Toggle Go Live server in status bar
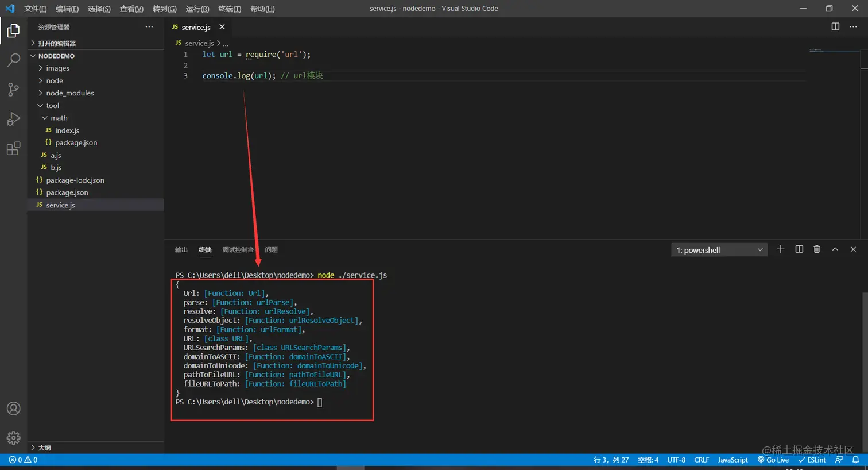This screenshot has width=868, height=470. [x=773, y=460]
